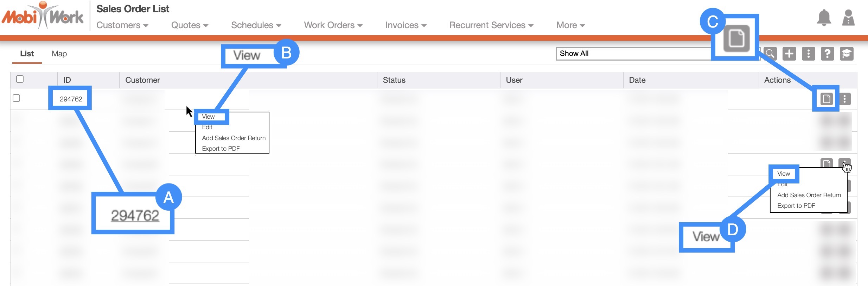868x286 pixels.
Task: Click the Show All search field
Action: pos(633,54)
